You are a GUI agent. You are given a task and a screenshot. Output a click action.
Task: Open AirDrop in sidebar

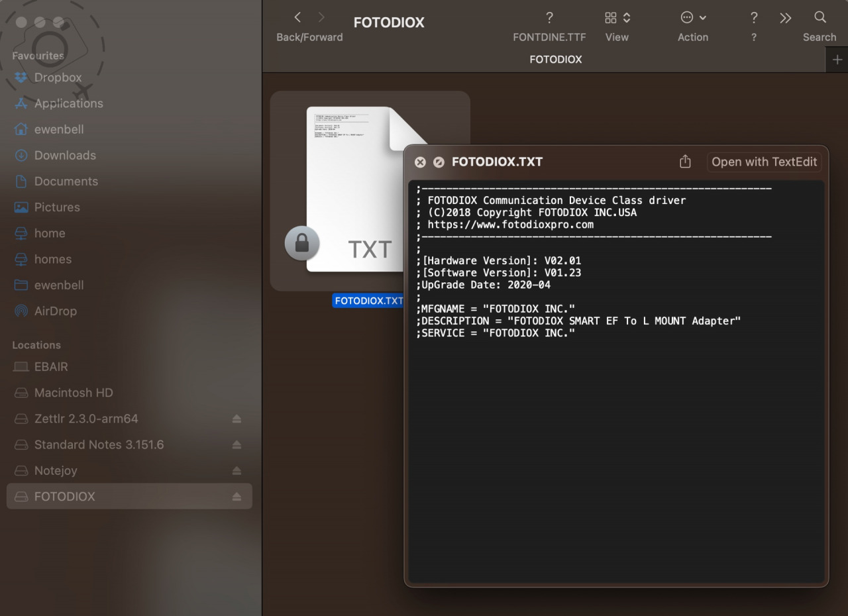click(55, 311)
